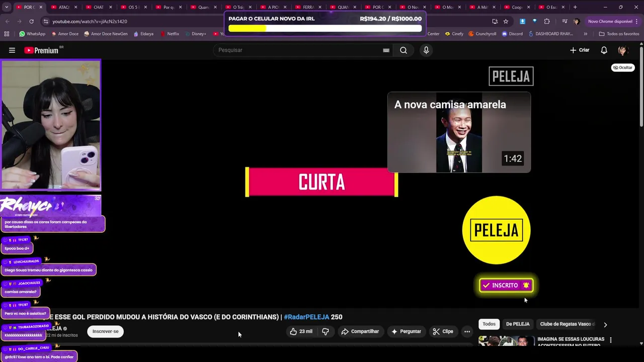Like the video (23 mil)
The image size is (644, 362).
(301, 331)
